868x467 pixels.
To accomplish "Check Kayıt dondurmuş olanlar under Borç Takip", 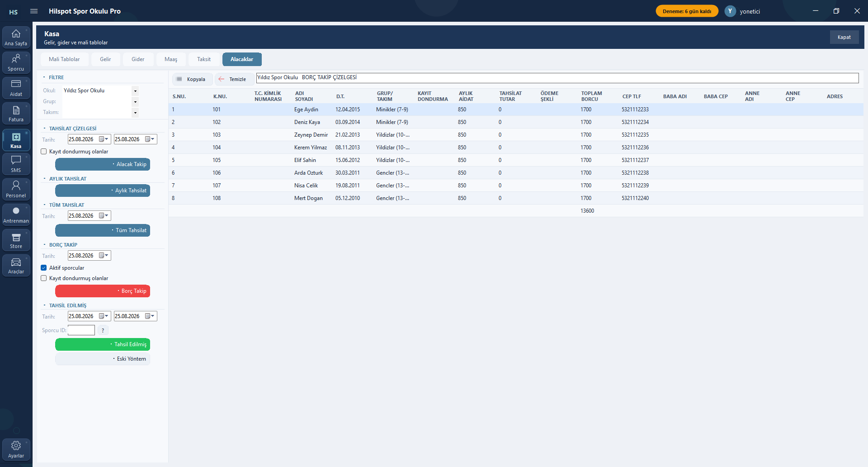I will click(x=44, y=278).
